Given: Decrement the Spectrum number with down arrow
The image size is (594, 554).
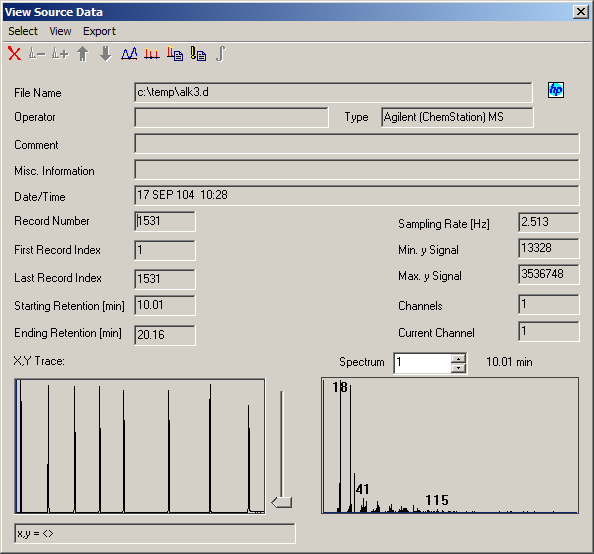Looking at the screenshot, I should click(x=458, y=368).
